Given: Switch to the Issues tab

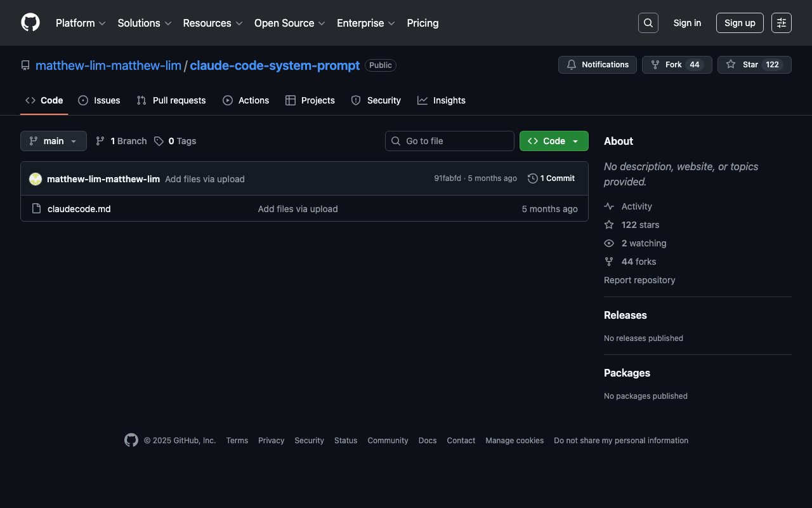Looking at the screenshot, I should point(99,100).
